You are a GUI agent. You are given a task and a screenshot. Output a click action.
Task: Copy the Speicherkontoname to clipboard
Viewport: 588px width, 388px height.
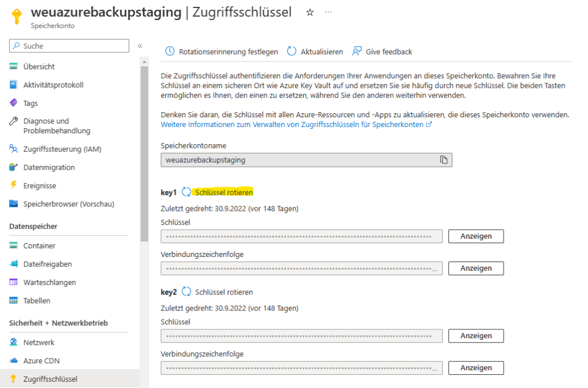(444, 160)
